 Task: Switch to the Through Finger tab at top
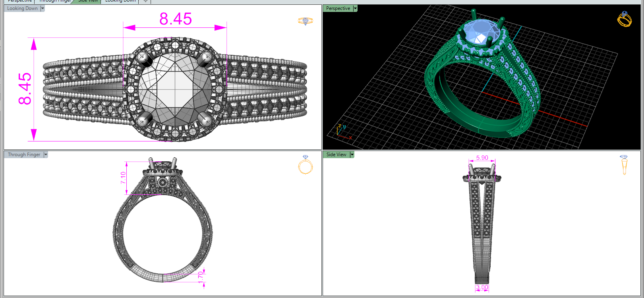(55, 1)
